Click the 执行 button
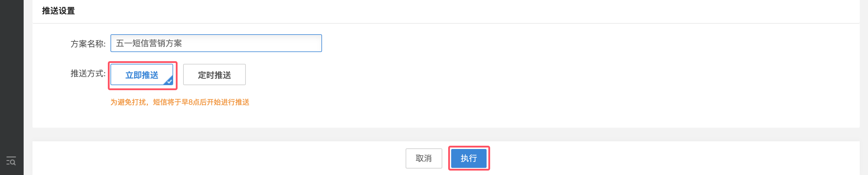 (x=469, y=158)
